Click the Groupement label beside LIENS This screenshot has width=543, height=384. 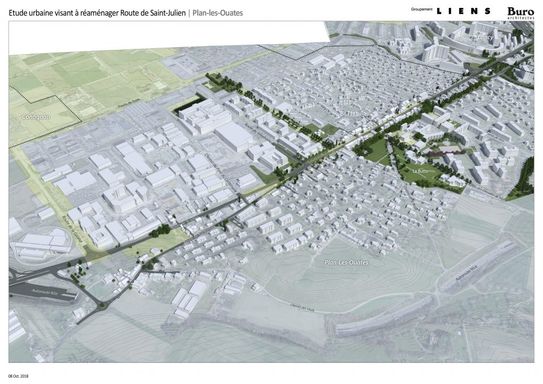tap(421, 9)
